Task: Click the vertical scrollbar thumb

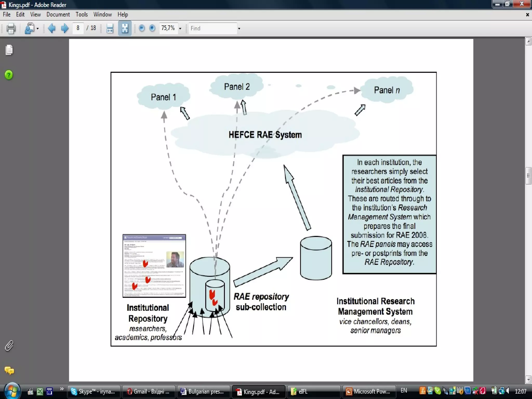Action: coord(528,176)
